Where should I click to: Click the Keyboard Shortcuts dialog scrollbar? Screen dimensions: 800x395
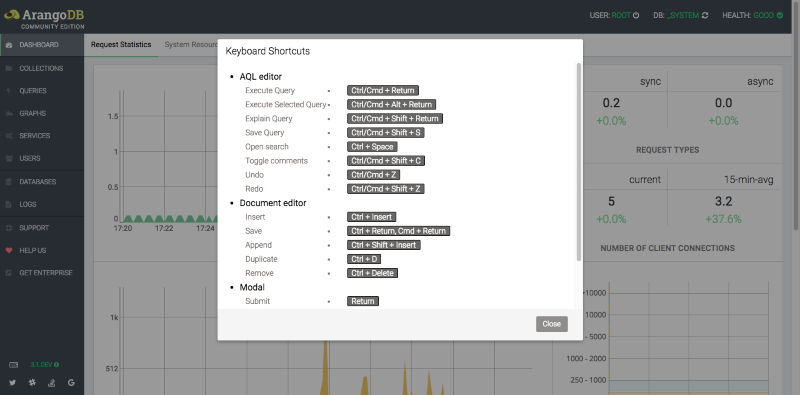point(578,161)
